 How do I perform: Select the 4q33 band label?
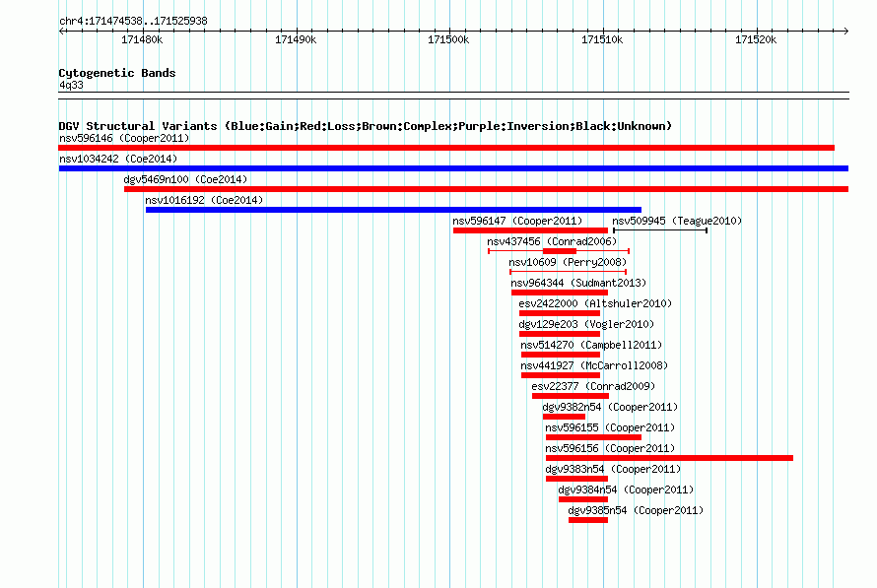click(x=71, y=85)
